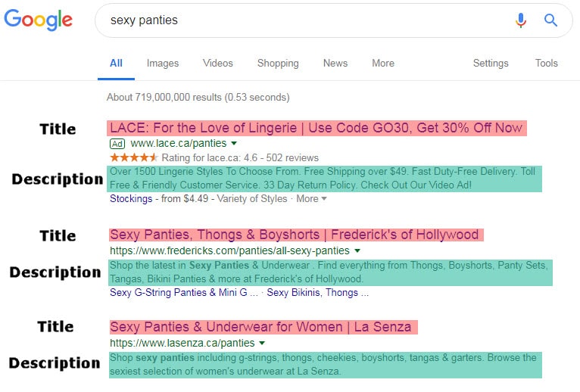580x392 pixels.
Task: Click 'Over 1500 Lingerie Styles' description text
Action: (323, 179)
